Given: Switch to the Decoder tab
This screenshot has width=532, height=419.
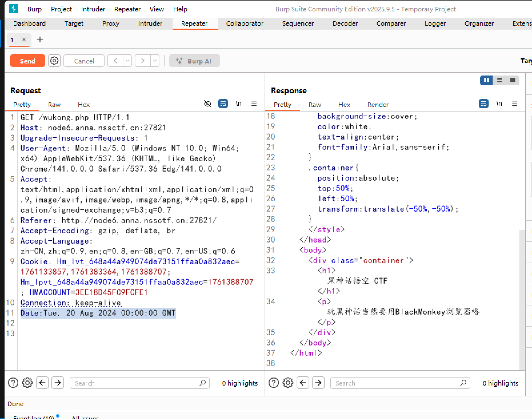Looking at the screenshot, I should point(345,23).
